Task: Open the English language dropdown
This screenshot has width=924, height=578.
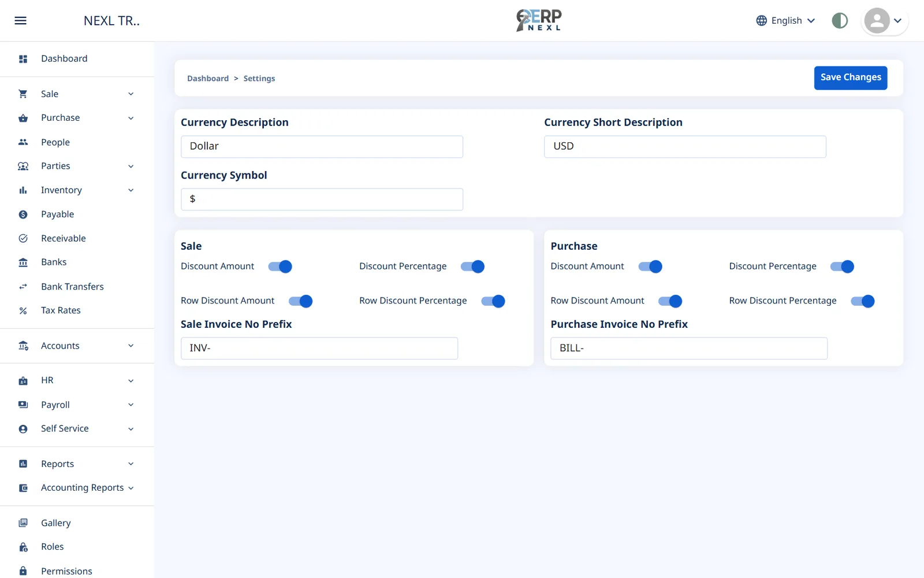Action: pos(785,21)
